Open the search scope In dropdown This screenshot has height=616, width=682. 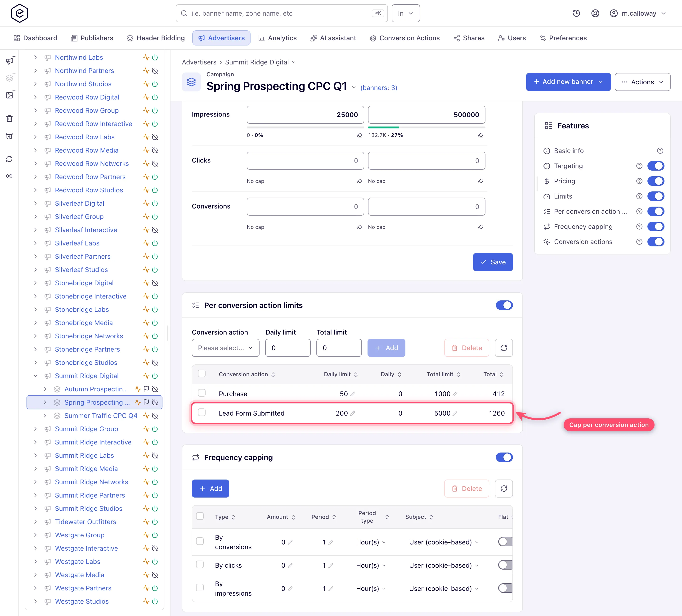pyautogui.click(x=406, y=13)
